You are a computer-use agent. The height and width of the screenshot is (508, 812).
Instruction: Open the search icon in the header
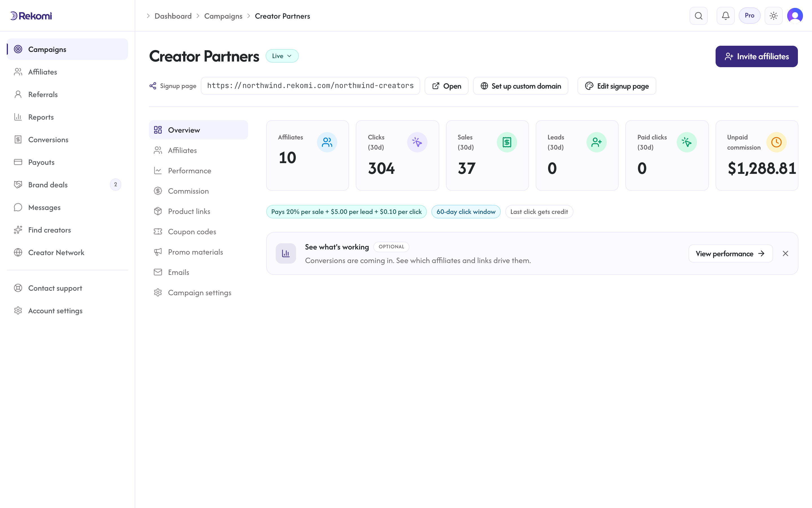click(x=698, y=16)
